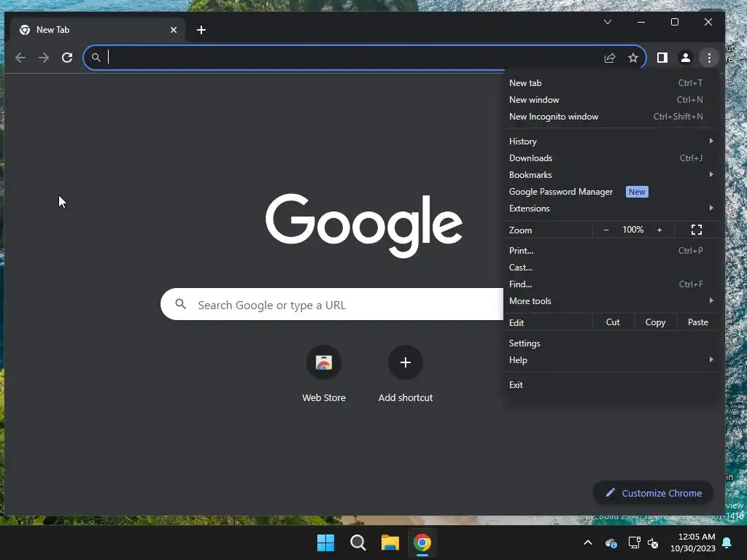
Task: Reload the current page
Action: (x=67, y=58)
